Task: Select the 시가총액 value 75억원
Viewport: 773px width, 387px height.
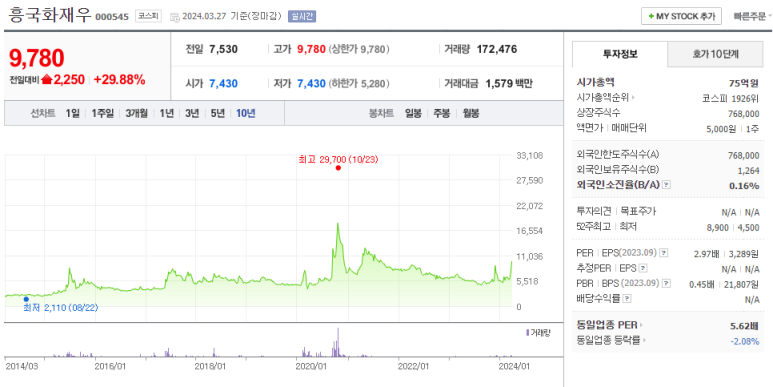Action: (x=744, y=83)
